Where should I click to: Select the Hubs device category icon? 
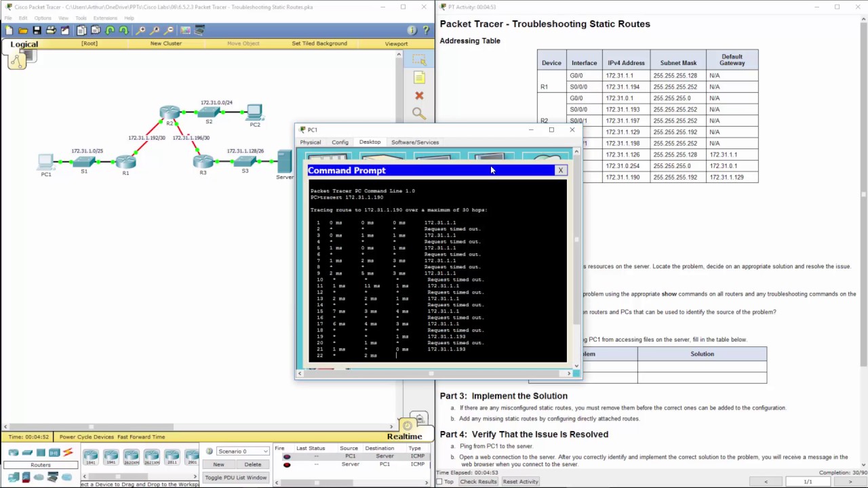tap(41, 453)
